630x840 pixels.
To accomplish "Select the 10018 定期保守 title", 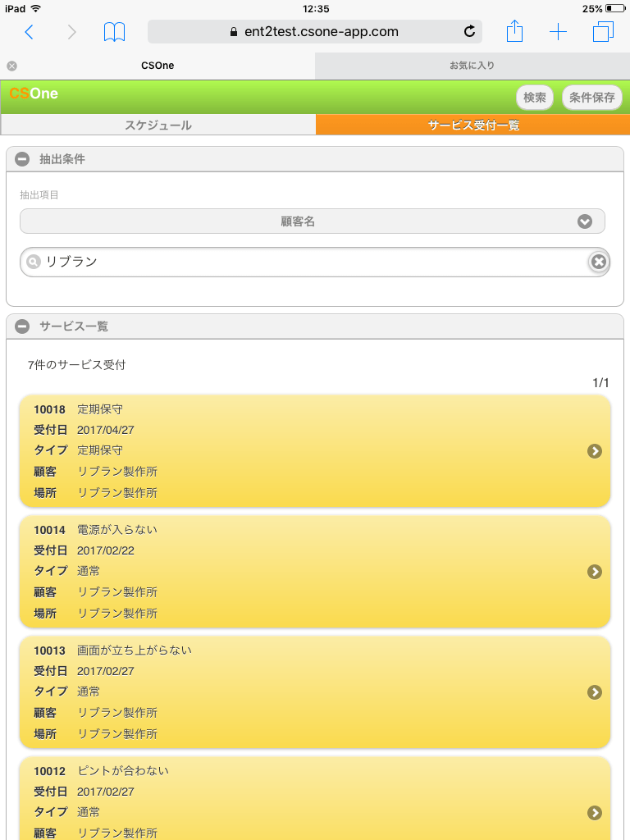I will point(78,409).
